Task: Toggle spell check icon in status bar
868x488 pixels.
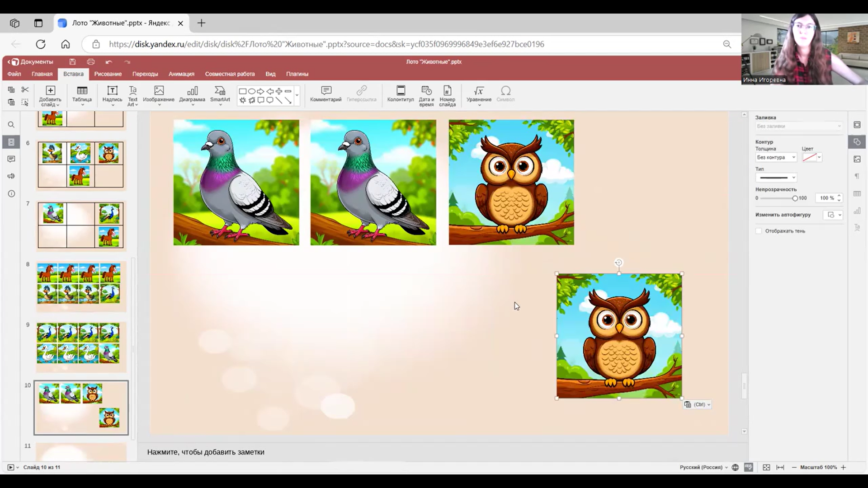Action: (x=748, y=467)
